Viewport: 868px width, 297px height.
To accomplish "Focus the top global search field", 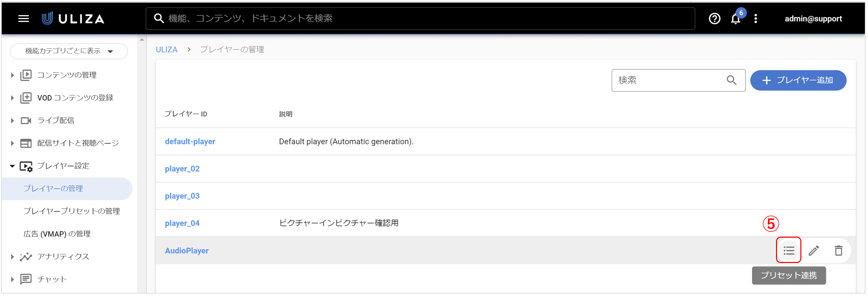I will (420, 19).
